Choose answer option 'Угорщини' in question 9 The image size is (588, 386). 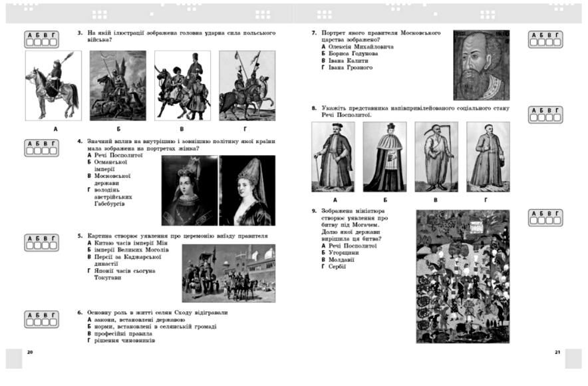pyautogui.click(x=343, y=253)
